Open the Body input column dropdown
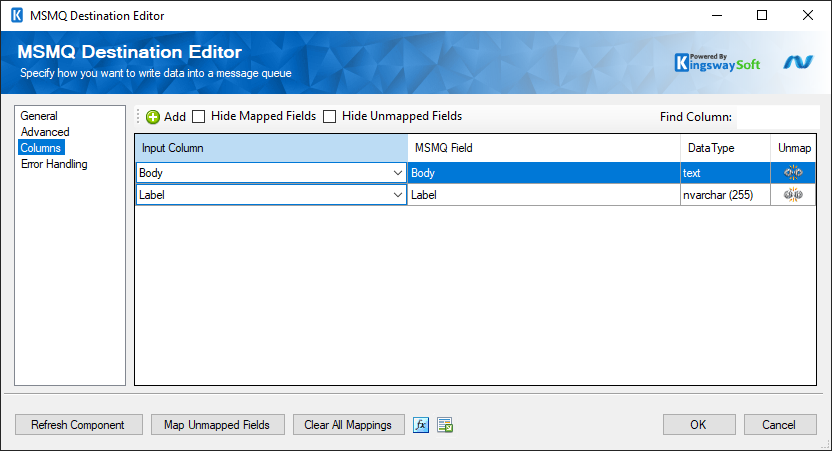This screenshot has width=832, height=451. [397, 173]
